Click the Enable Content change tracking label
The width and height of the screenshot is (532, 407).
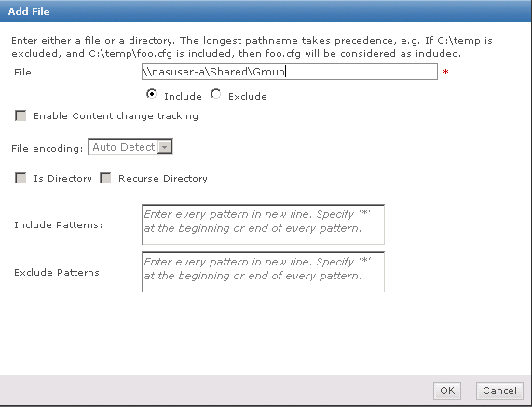coord(116,116)
